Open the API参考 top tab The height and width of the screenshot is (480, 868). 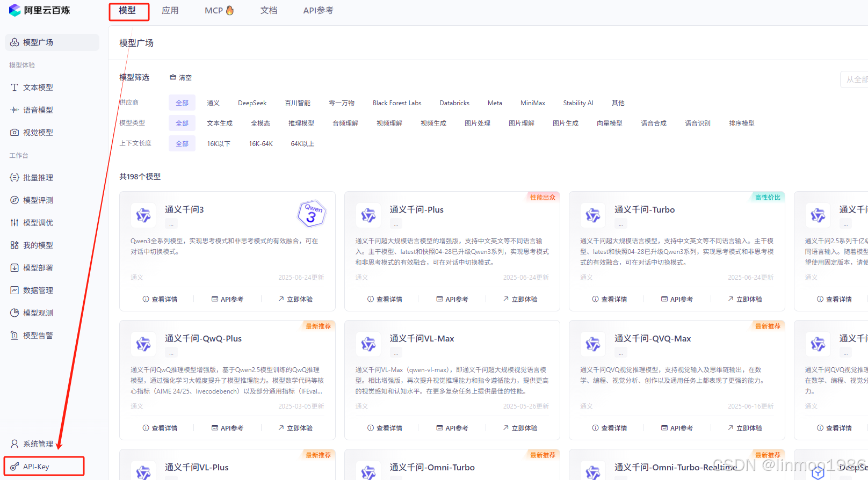coord(318,10)
